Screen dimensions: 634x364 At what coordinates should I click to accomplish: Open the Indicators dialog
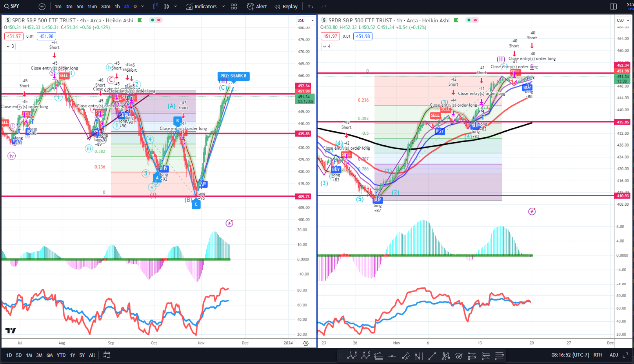202,7
